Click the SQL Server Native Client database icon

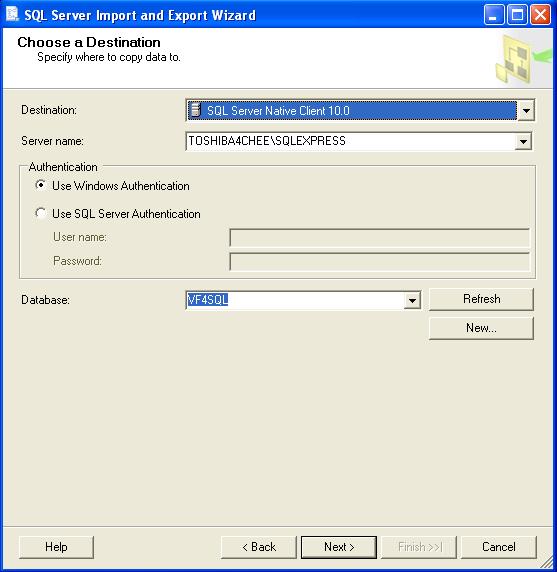(196, 110)
